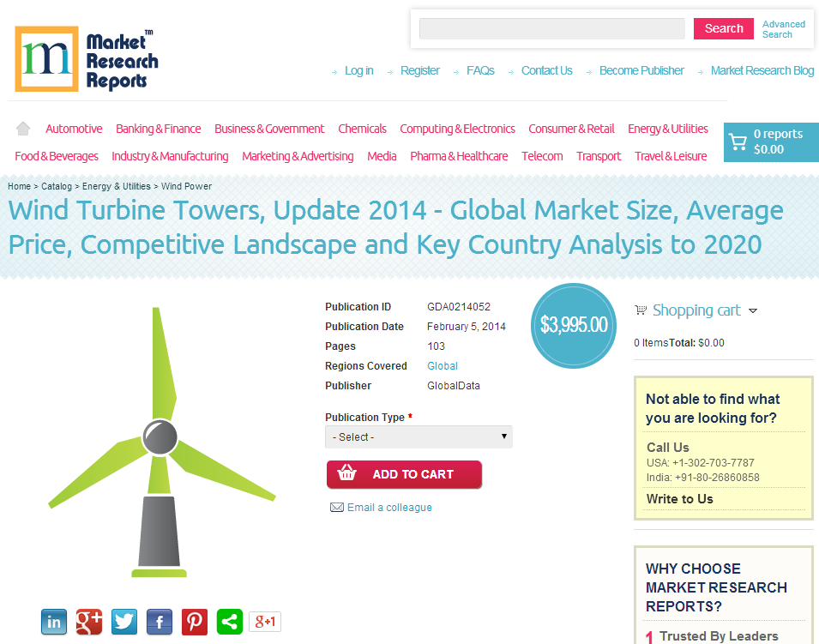Click ADD TO CART button
Image resolution: width=819 pixels, height=644 pixels.
[404, 474]
